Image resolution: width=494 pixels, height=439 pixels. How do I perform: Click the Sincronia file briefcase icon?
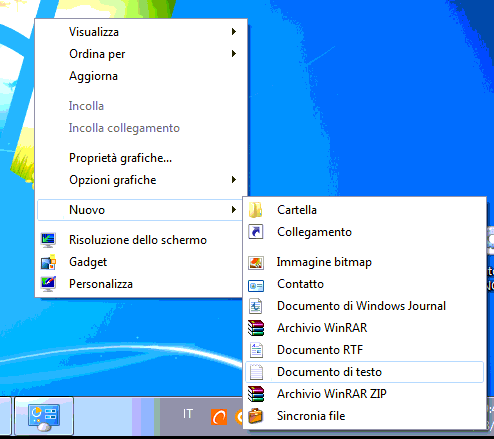pyautogui.click(x=256, y=416)
